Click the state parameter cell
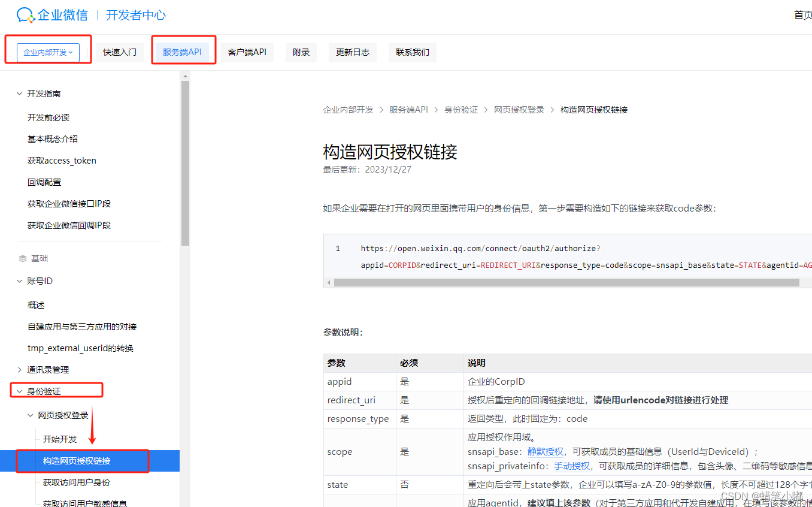812x507 pixels. click(x=360, y=485)
